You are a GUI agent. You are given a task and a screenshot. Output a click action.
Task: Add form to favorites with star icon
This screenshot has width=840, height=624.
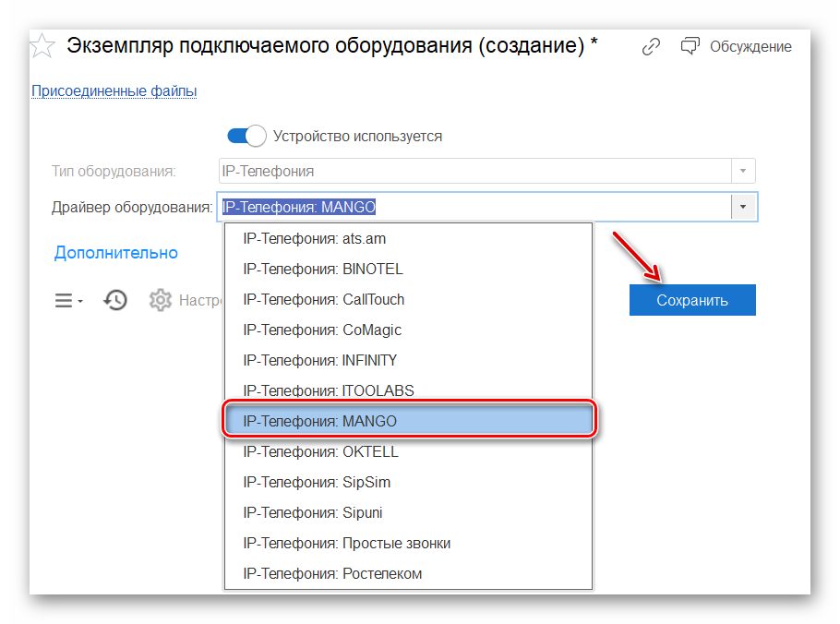pyautogui.click(x=42, y=46)
